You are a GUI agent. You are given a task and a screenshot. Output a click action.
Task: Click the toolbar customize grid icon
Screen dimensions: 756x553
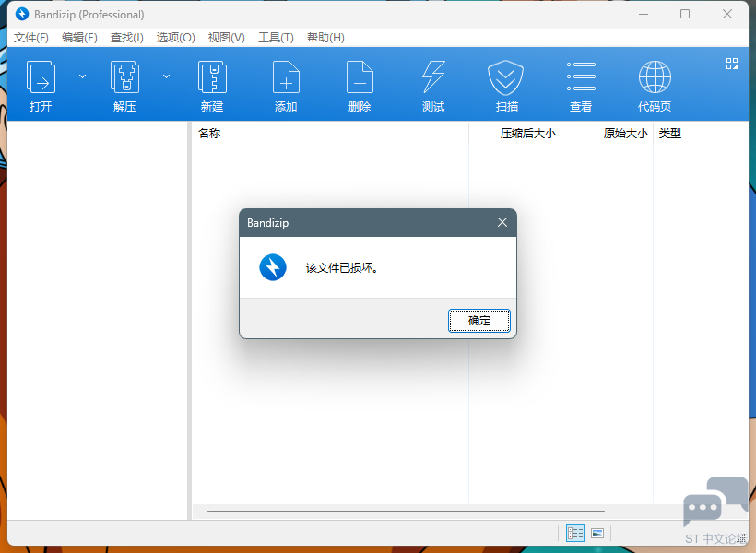point(732,64)
